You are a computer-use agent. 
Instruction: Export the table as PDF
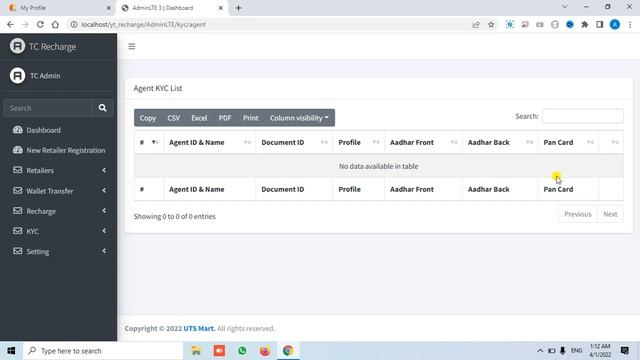[x=225, y=118]
